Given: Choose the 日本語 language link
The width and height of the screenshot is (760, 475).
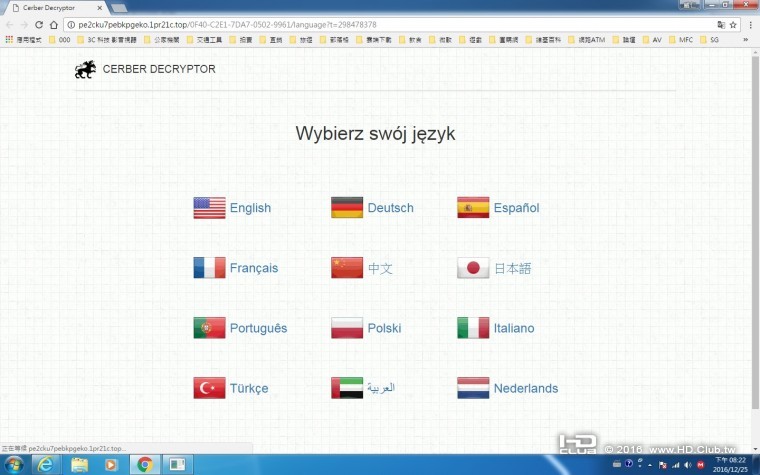Looking at the screenshot, I should (513, 268).
